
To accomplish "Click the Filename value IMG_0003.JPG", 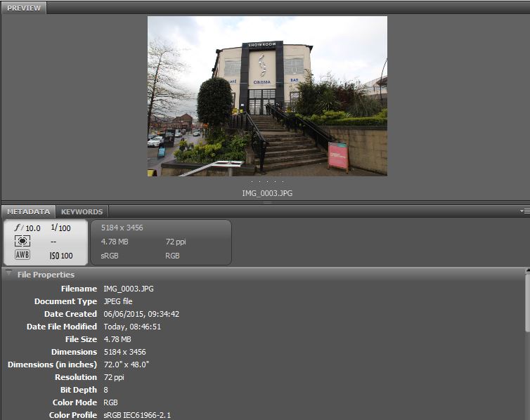I will (x=129, y=289).
